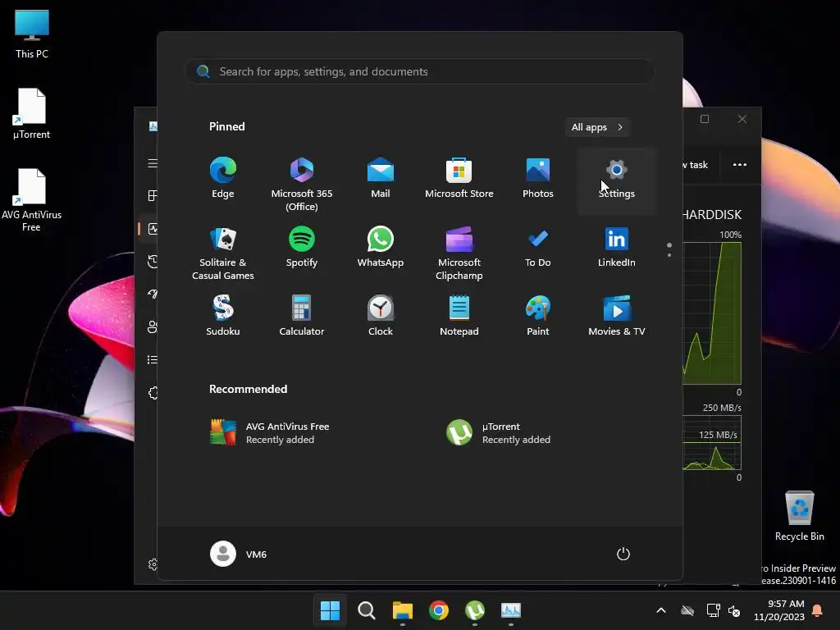
Task: Open taskbar Search
Action: click(367, 610)
